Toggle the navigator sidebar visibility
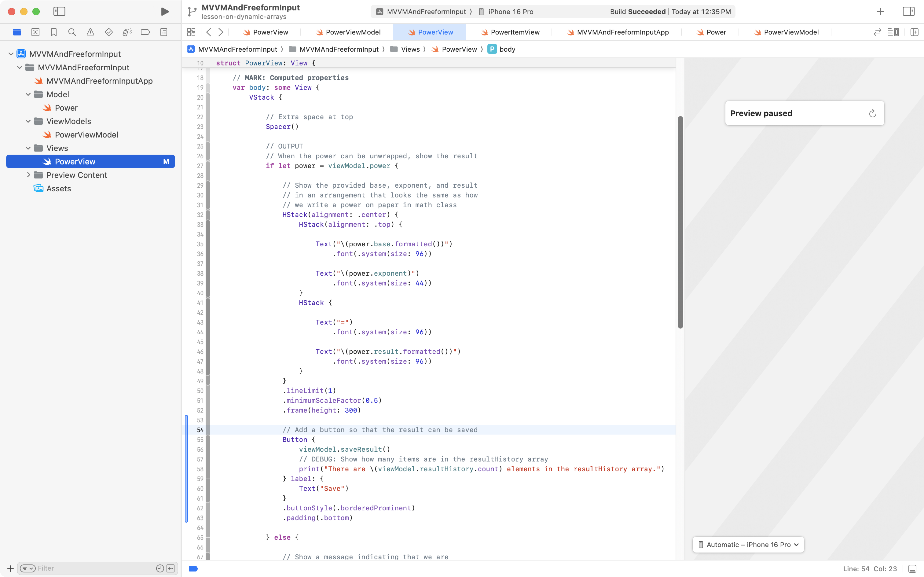This screenshot has width=924, height=577. coord(59,11)
